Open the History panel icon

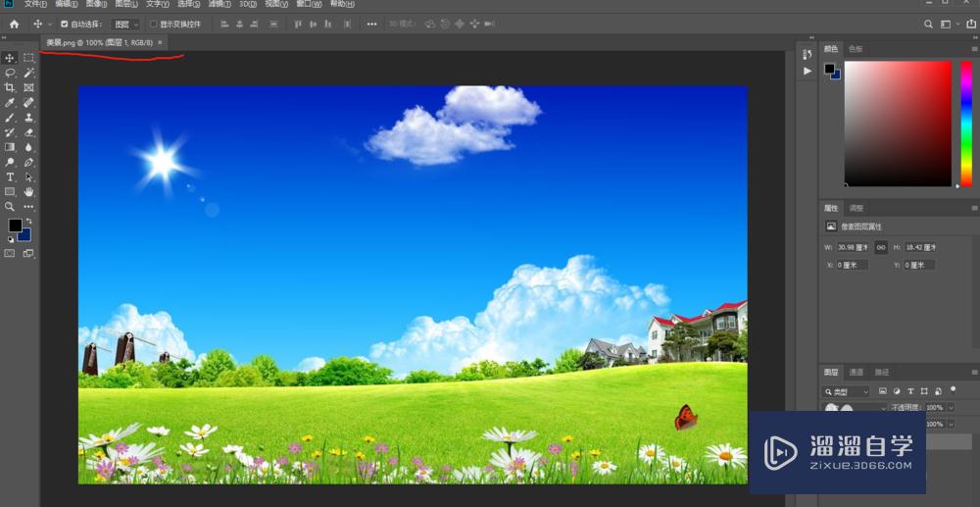(x=807, y=55)
